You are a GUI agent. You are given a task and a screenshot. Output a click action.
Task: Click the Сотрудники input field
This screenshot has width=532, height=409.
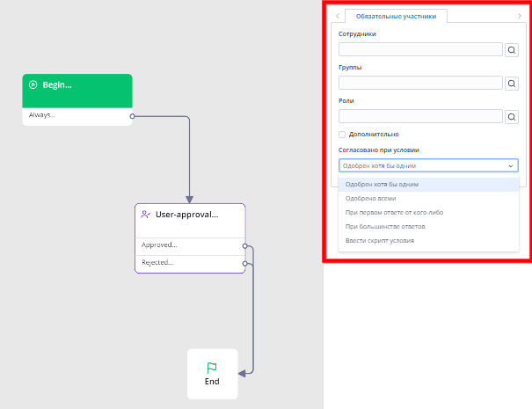(x=420, y=49)
